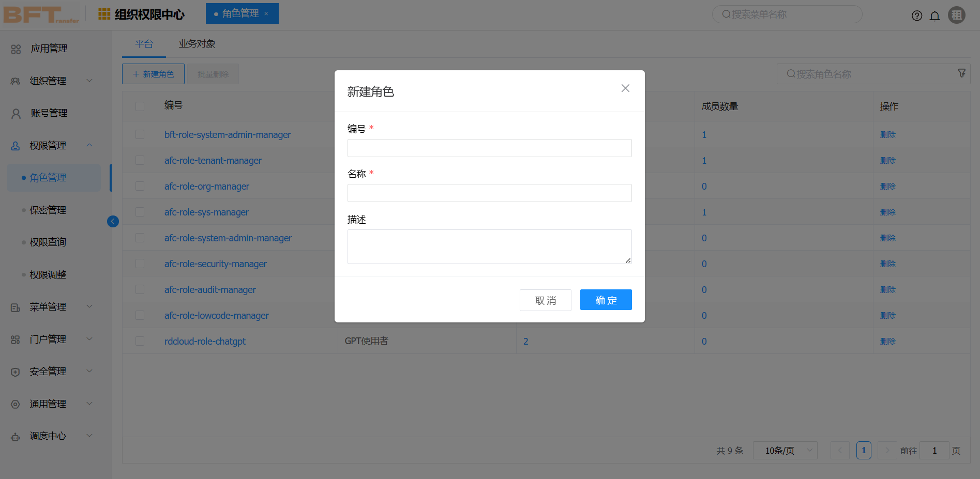Collapse sidebar using the arrow handle
The height and width of the screenshot is (479, 980).
(113, 221)
